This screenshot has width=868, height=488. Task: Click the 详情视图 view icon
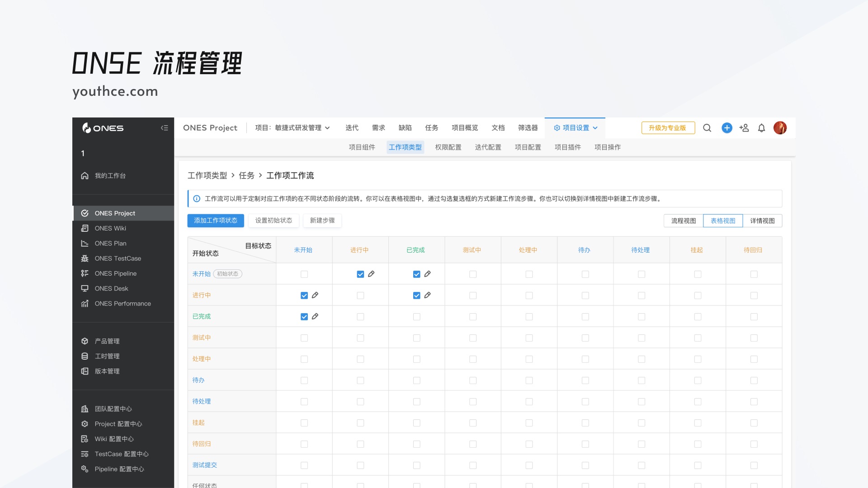click(x=763, y=221)
